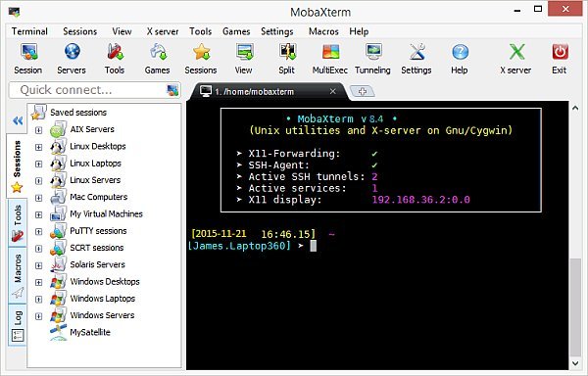Click the PuTTY sessions folder icon

[58, 231]
